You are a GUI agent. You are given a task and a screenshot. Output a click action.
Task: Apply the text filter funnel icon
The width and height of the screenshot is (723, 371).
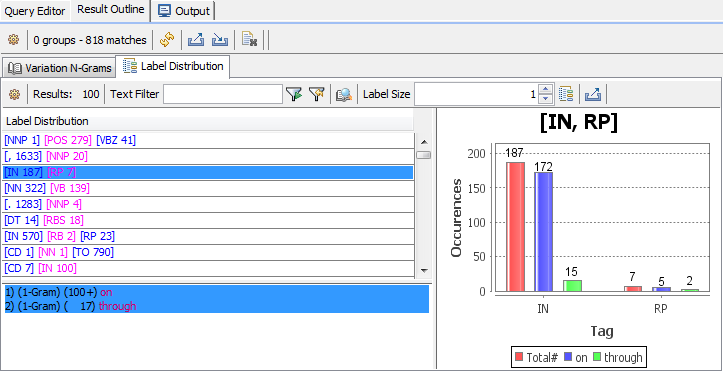[x=293, y=94]
